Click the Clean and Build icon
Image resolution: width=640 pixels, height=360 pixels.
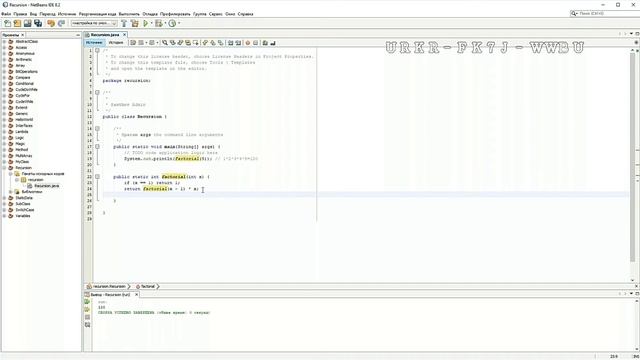(x=135, y=23)
